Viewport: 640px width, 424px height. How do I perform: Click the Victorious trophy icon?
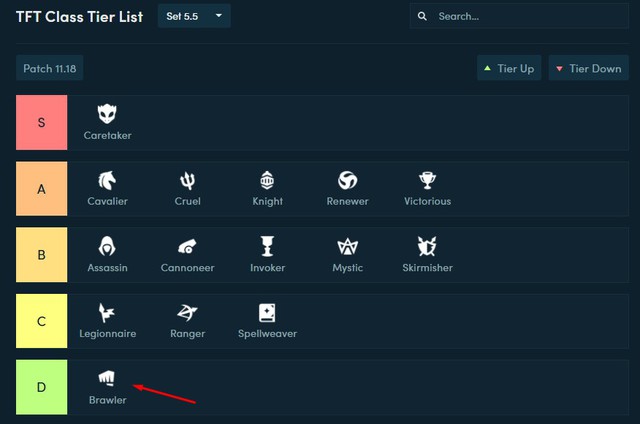coord(428,180)
